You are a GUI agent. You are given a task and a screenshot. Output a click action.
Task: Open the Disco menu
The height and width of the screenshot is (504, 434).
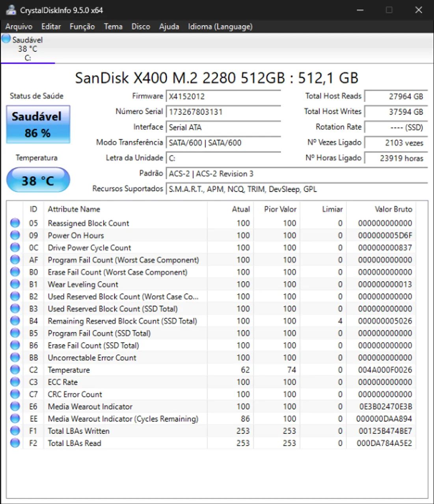(141, 26)
